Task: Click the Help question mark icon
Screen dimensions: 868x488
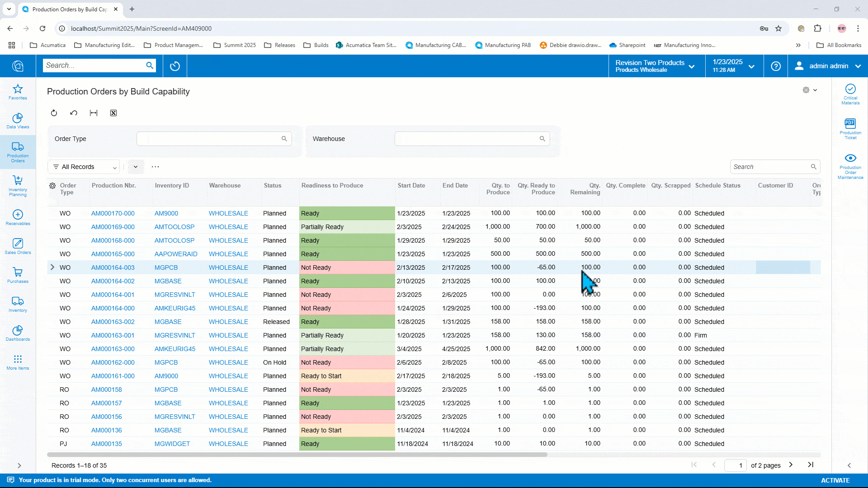Action: click(775, 66)
